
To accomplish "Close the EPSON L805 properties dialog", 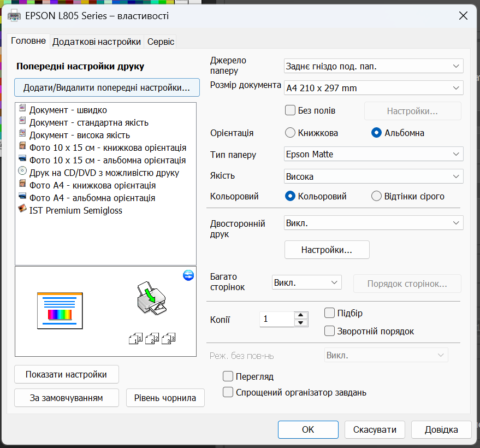I will coord(463,16).
